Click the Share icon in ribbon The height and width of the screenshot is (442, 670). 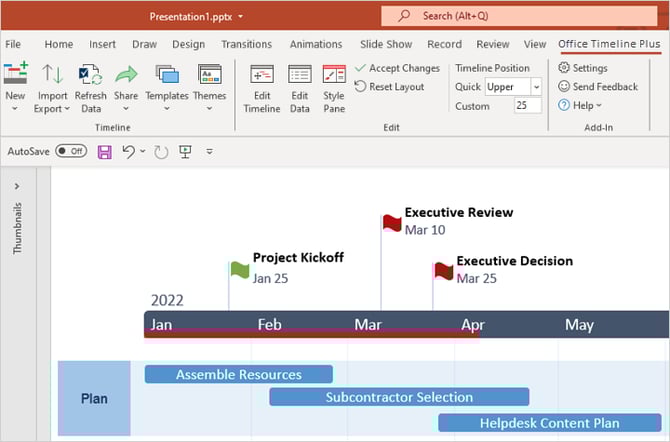[x=126, y=76]
